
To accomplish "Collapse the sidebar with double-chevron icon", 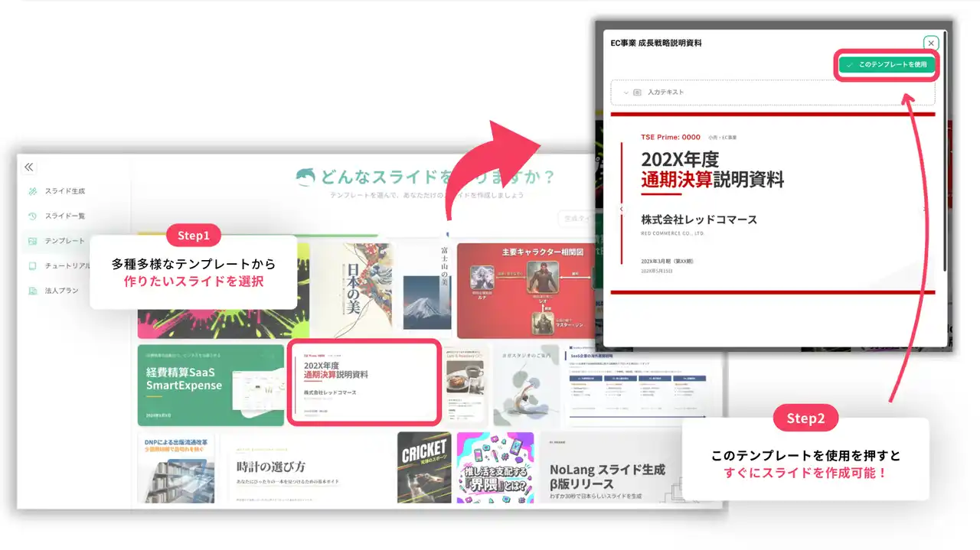I will coord(29,167).
